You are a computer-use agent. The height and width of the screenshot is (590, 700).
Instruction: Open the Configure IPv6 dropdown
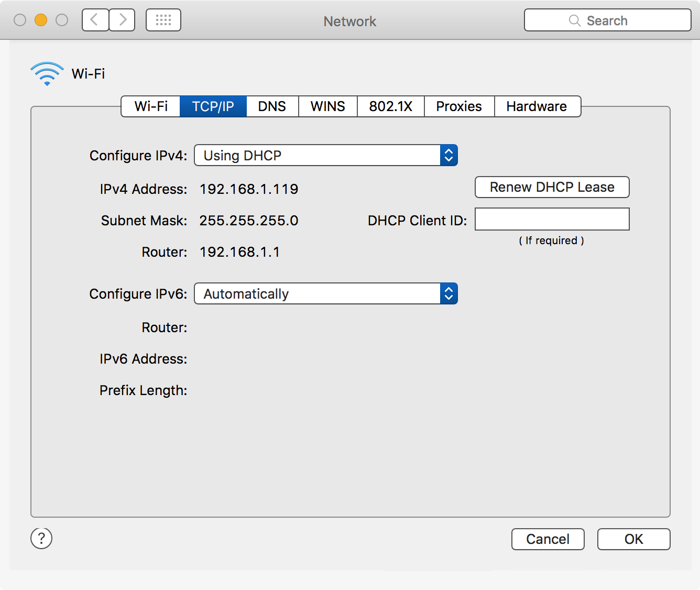325,294
